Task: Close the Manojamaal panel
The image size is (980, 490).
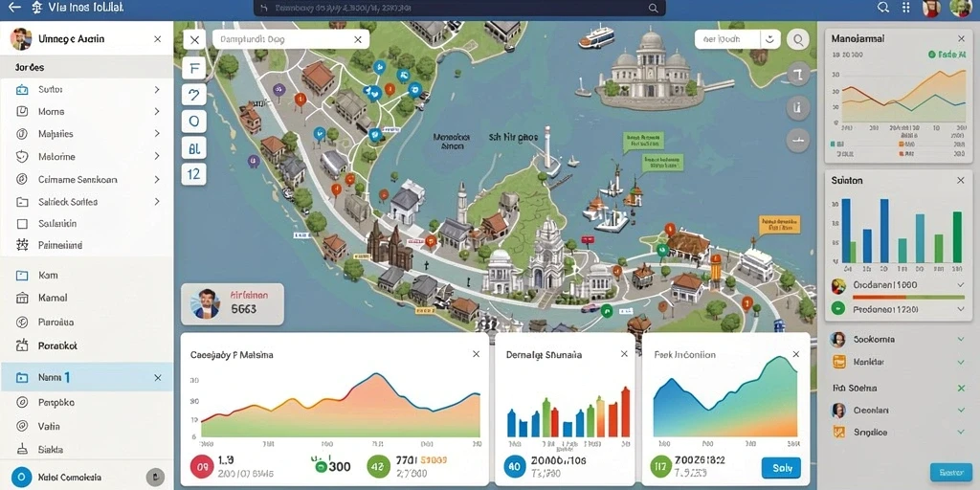Action: pyautogui.click(x=961, y=38)
